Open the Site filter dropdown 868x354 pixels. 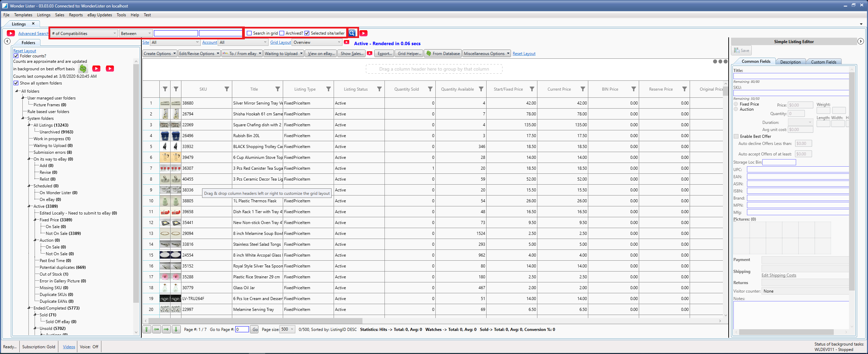pyautogui.click(x=175, y=42)
